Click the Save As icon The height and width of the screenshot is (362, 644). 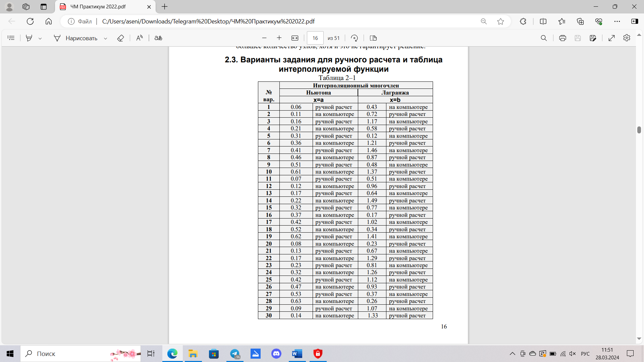593,38
